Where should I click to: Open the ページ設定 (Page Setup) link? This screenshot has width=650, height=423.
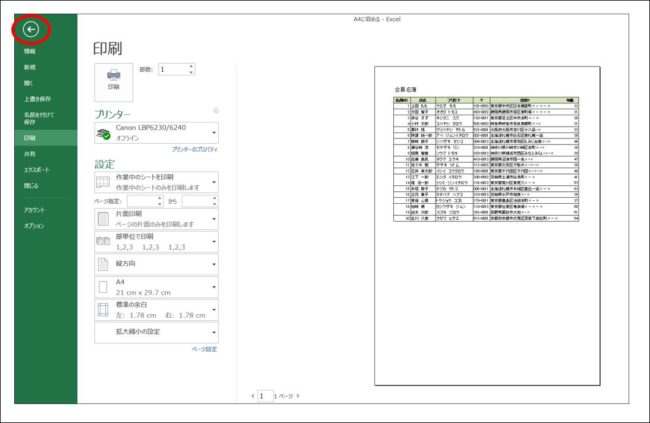[204, 349]
